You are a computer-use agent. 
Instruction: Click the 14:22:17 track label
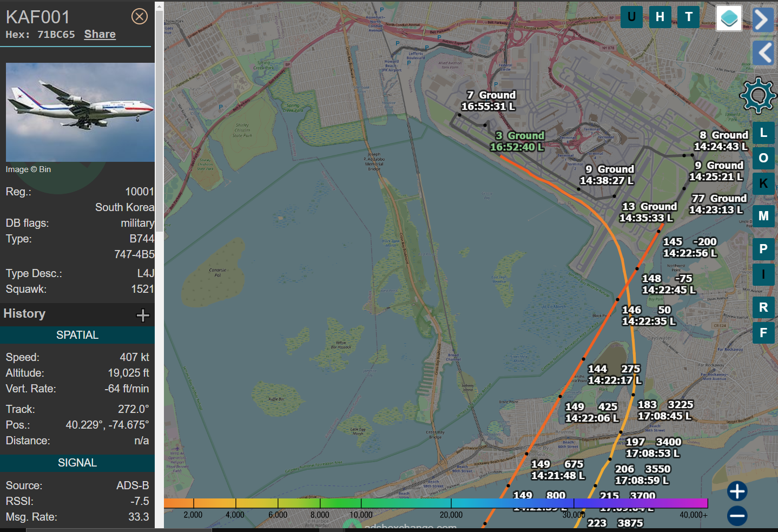[615, 375]
